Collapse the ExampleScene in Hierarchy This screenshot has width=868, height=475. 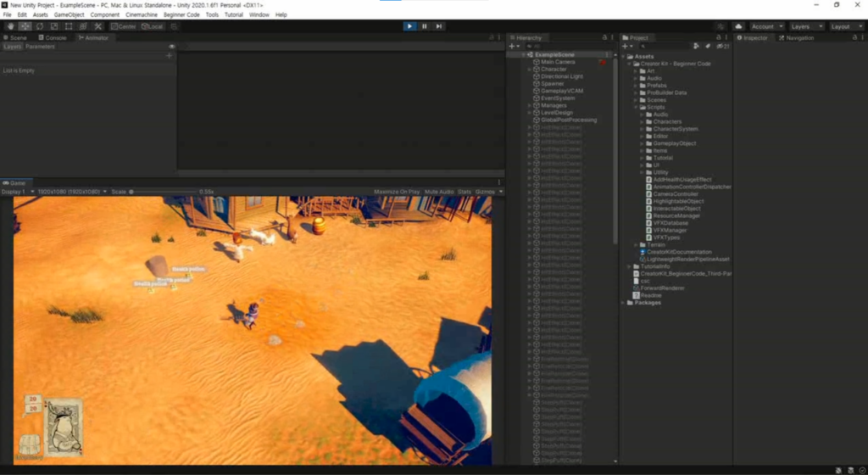coord(523,55)
